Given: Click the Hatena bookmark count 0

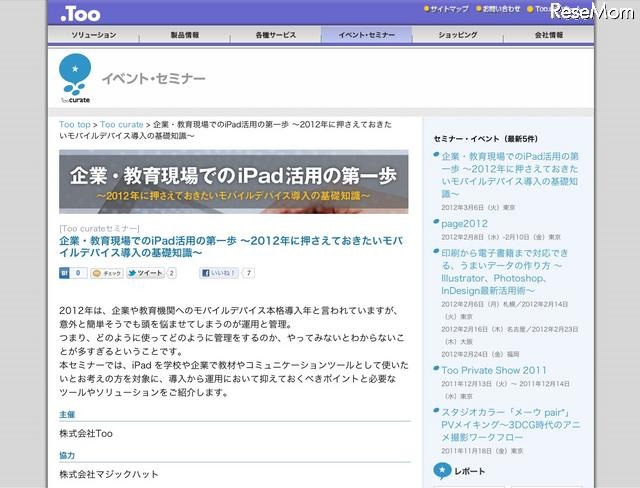Looking at the screenshot, I should tap(78, 273).
